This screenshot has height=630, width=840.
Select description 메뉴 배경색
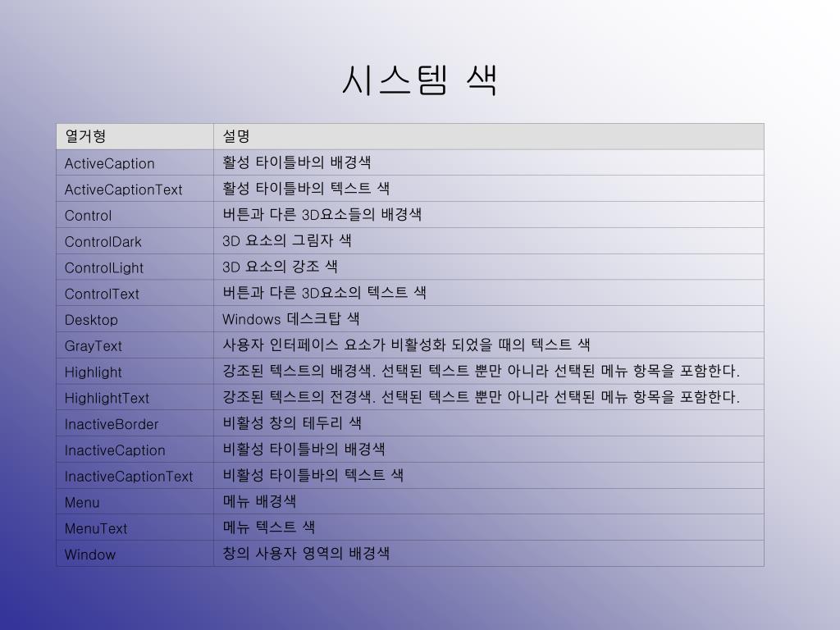click(259, 501)
